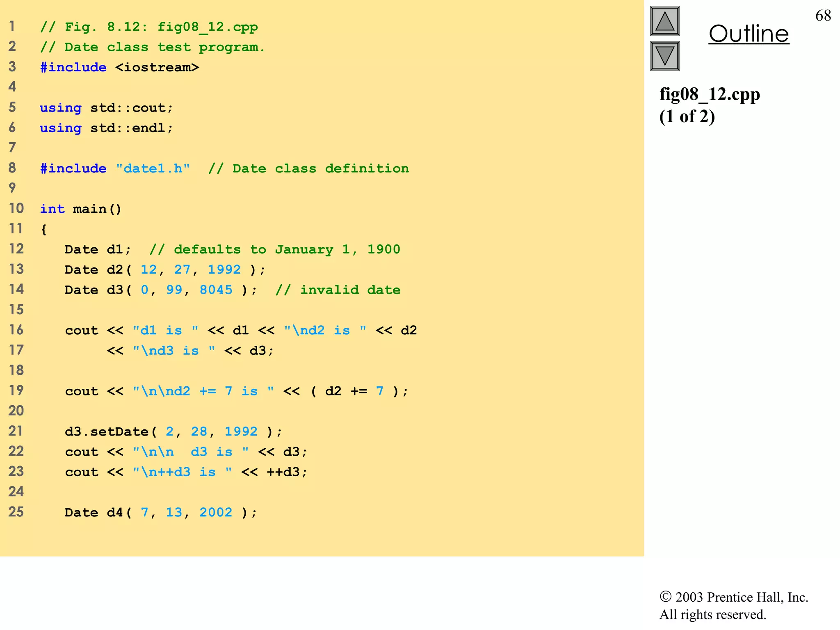Click slide number 68

pos(823,16)
